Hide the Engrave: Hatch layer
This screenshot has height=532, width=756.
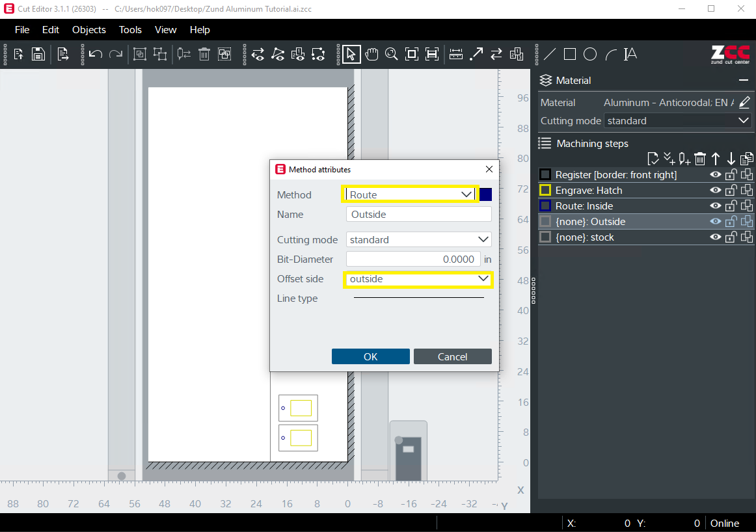pos(716,191)
